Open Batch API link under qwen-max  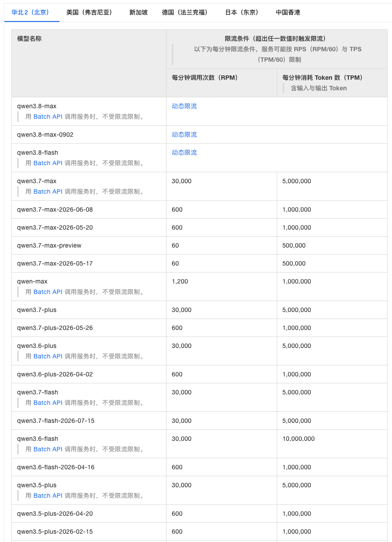[48, 292]
